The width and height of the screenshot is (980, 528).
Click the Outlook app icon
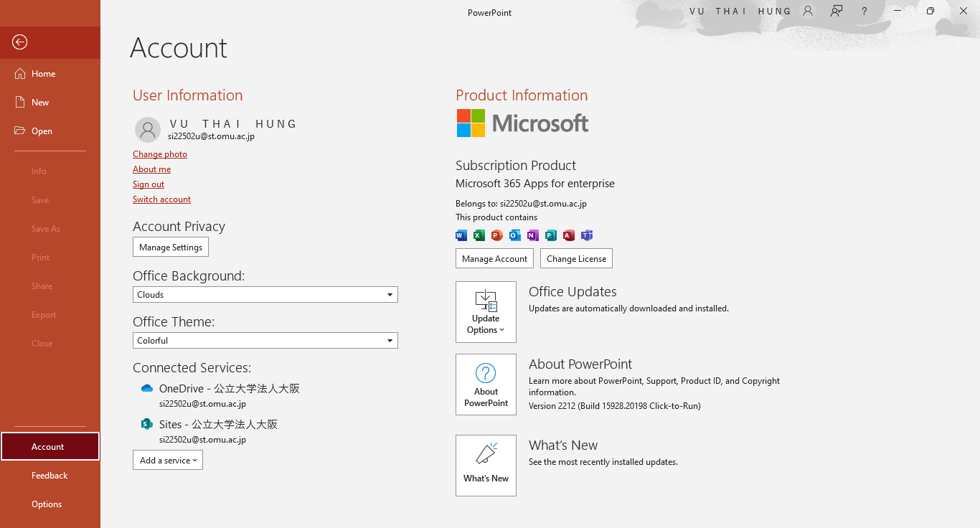tap(515, 235)
